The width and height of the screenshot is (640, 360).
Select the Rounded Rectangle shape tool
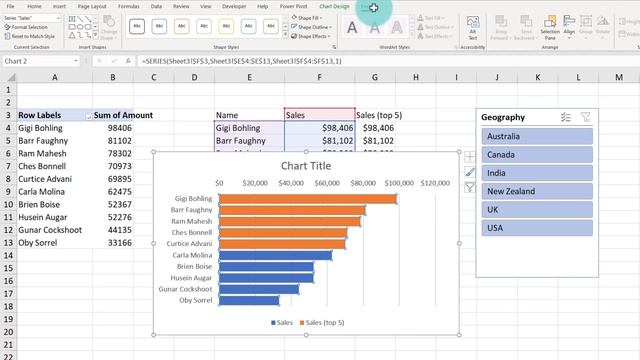click(x=88, y=27)
